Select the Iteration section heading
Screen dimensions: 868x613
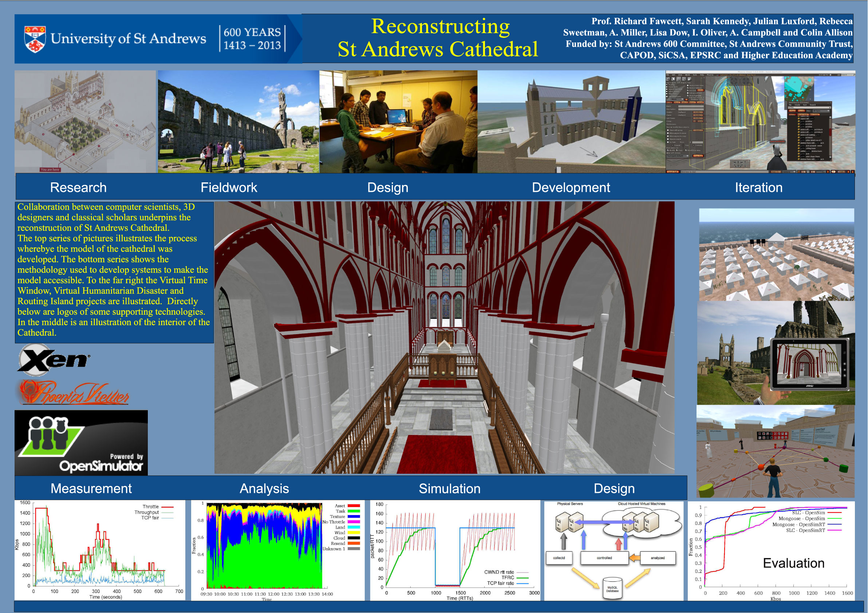point(758,187)
